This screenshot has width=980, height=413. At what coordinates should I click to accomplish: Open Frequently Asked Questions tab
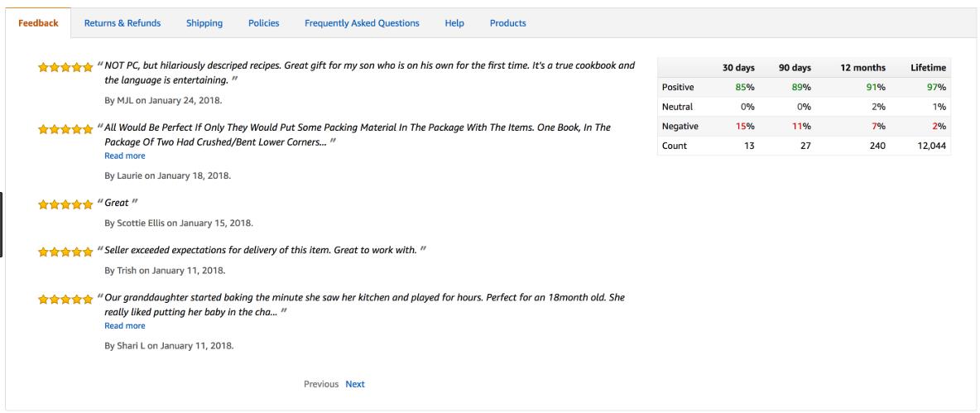pos(362,23)
